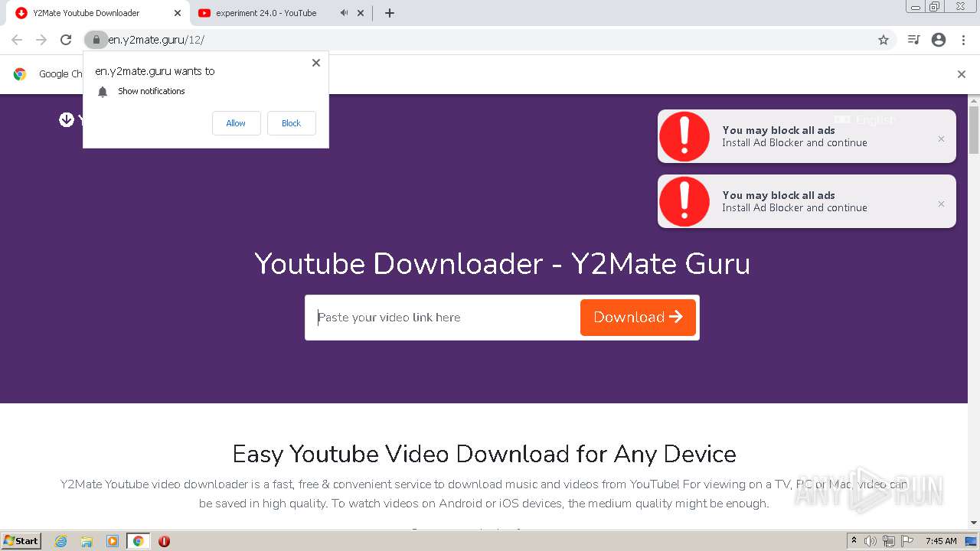Close the notification permission popup
The height and width of the screenshot is (551, 980).
315,63
